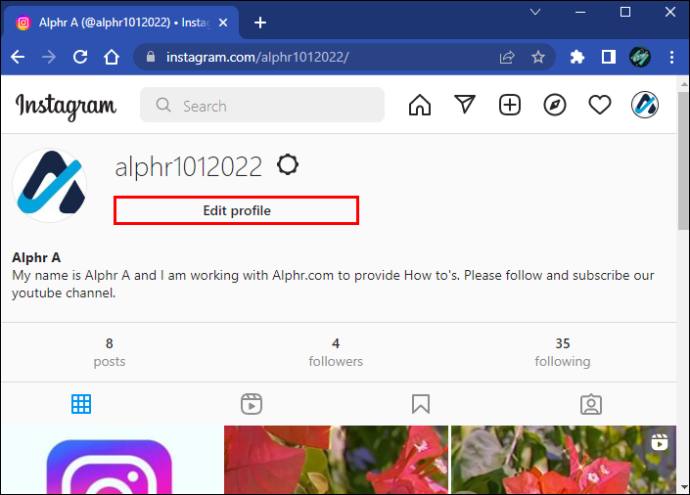Click the search magnifier icon

click(163, 105)
